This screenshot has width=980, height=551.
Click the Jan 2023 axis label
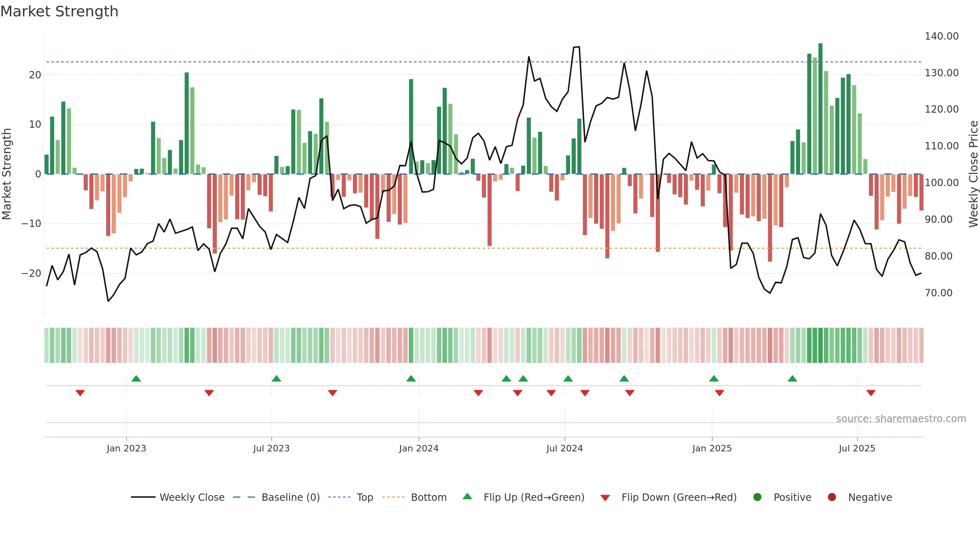coord(126,448)
